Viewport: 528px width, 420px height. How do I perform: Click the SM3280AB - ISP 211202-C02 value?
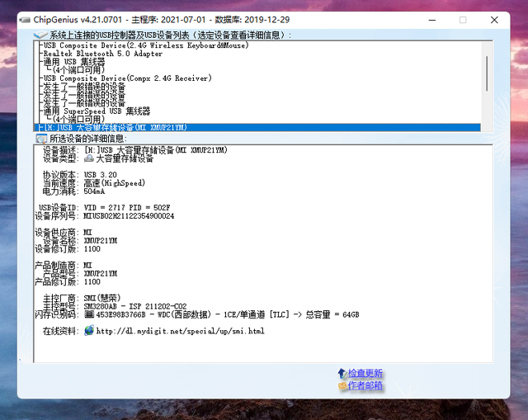(135, 306)
